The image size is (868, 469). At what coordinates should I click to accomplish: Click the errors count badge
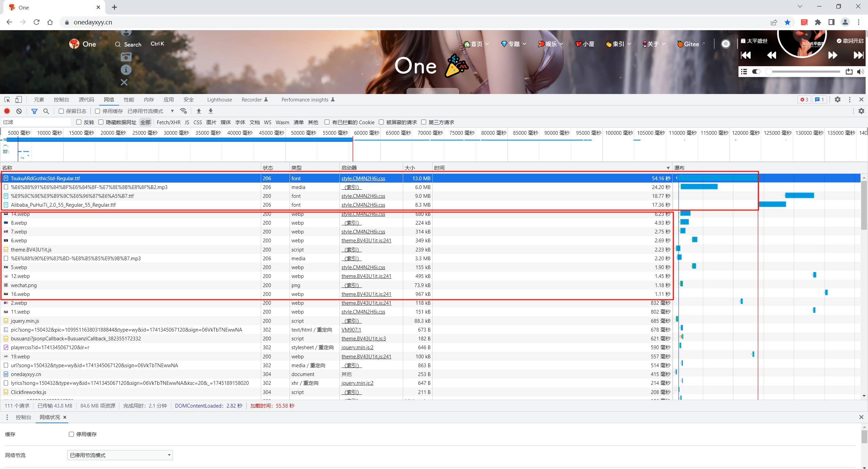(804, 99)
